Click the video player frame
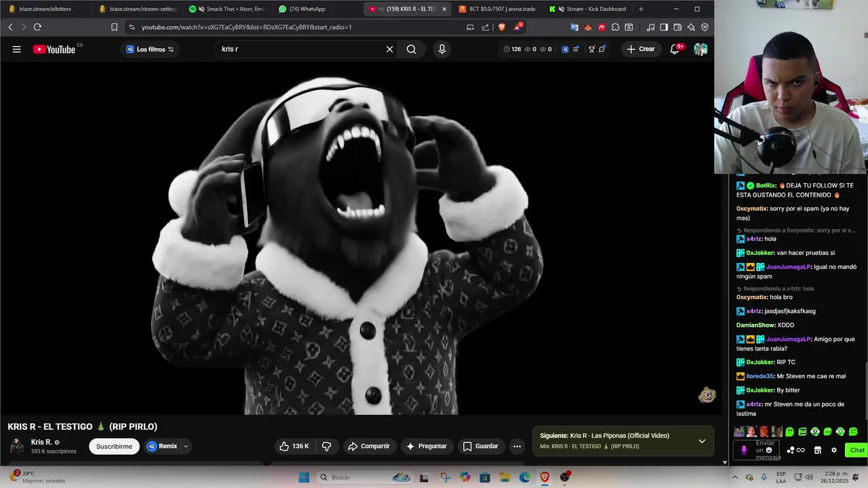This screenshot has width=868, height=488. pos(357,239)
